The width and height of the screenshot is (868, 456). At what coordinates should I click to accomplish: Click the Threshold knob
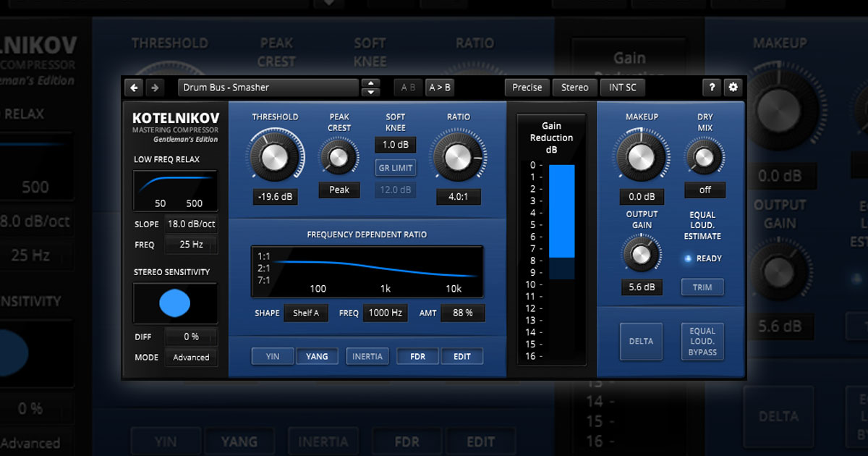tap(276, 156)
